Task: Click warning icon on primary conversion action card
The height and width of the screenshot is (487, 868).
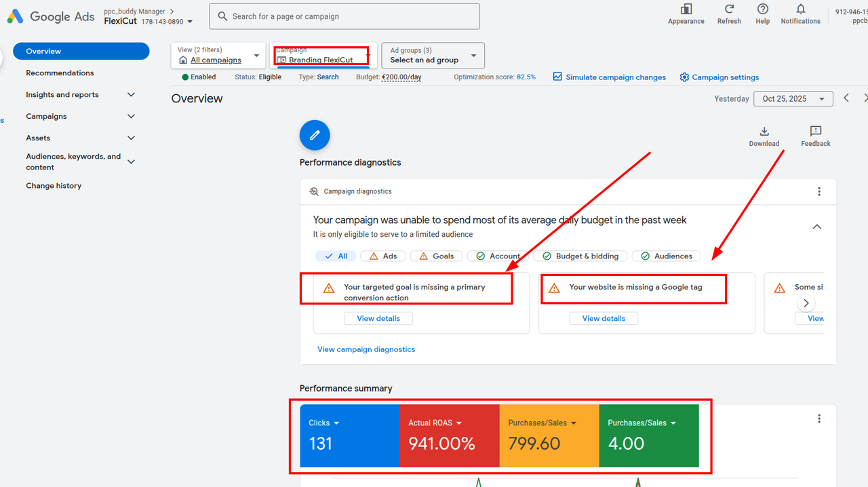Action: (x=329, y=288)
